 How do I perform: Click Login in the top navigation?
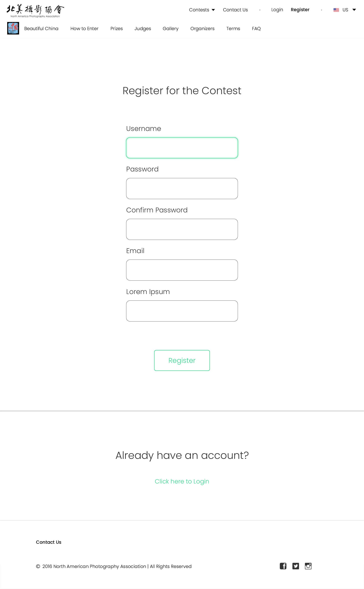(277, 10)
